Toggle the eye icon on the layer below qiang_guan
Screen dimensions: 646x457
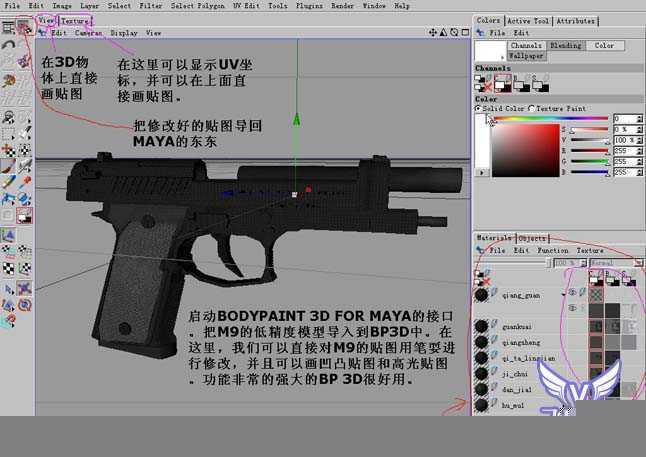[572, 308]
